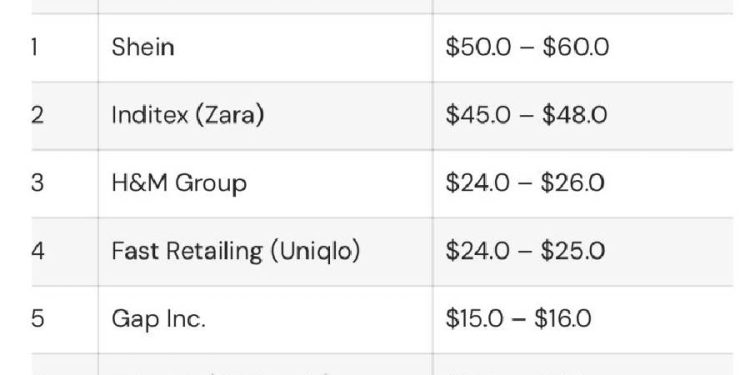The width and height of the screenshot is (750, 375).
Task: Click the $16.0 value in Gap row
Action: 562,319
